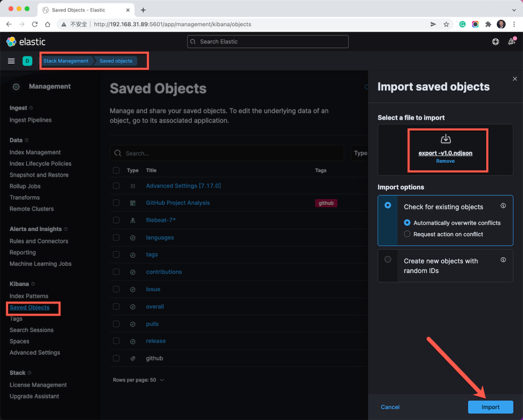The image size is (523, 420).
Task: Open the Grammarly extension icon
Action: [x=462, y=24]
